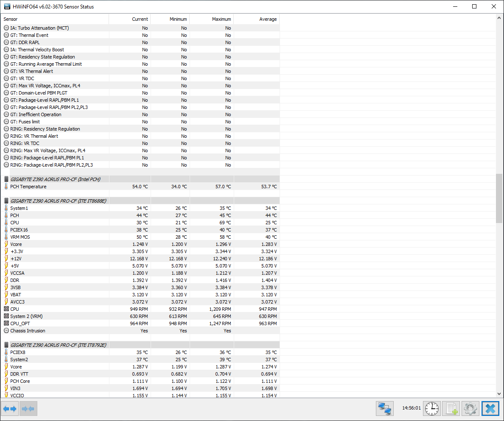The width and height of the screenshot is (504, 421).
Task: Click the PCH Temperature thermometer icon
Action: pos(6,187)
